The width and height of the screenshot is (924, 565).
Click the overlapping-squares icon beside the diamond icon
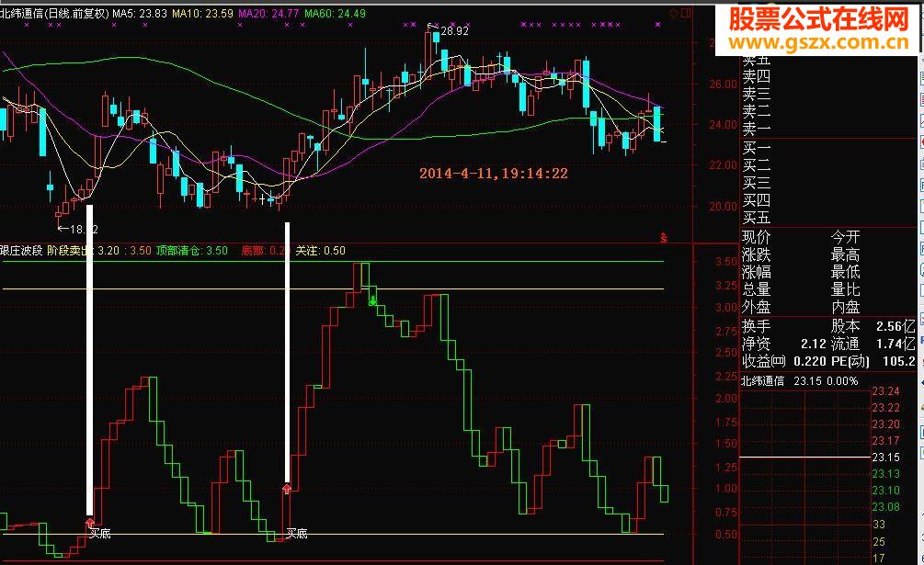click(685, 13)
